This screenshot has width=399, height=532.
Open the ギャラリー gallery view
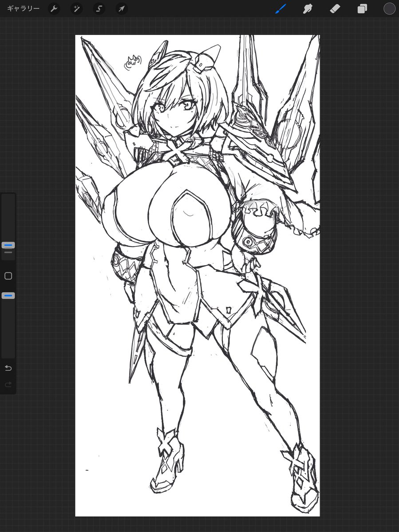pos(23,8)
